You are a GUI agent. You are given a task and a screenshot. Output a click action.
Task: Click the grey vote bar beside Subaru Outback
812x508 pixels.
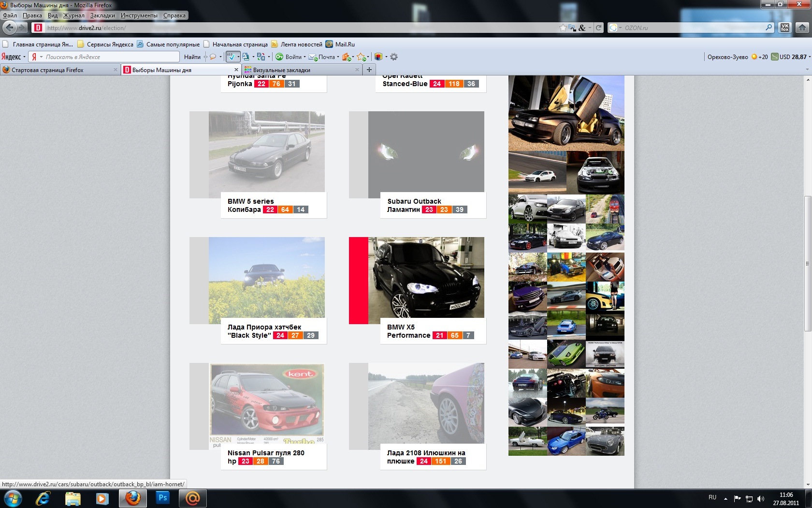pyautogui.click(x=359, y=155)
